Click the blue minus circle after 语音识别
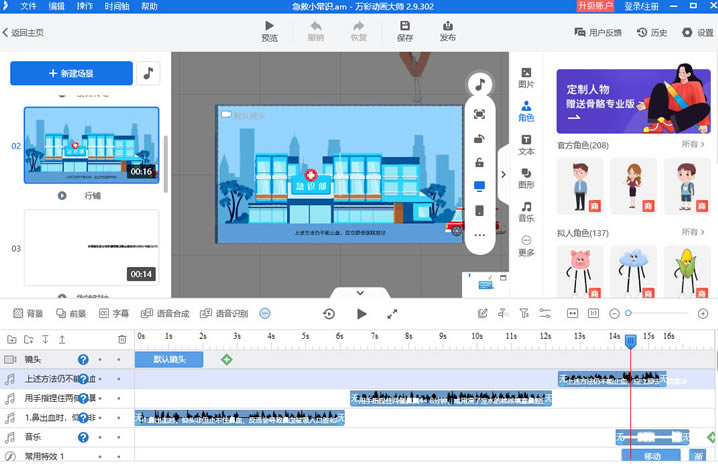The width and height of the screenshot is (718, 468). [265, 313]
